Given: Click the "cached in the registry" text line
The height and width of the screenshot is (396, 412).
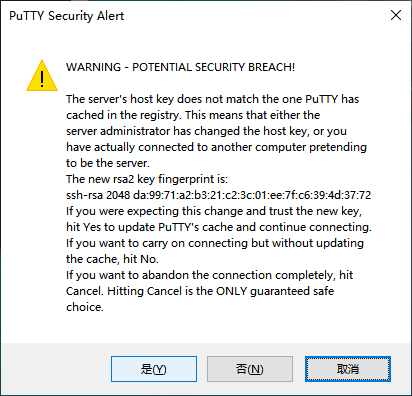Looking at the screenshot, I should [193, 115].
